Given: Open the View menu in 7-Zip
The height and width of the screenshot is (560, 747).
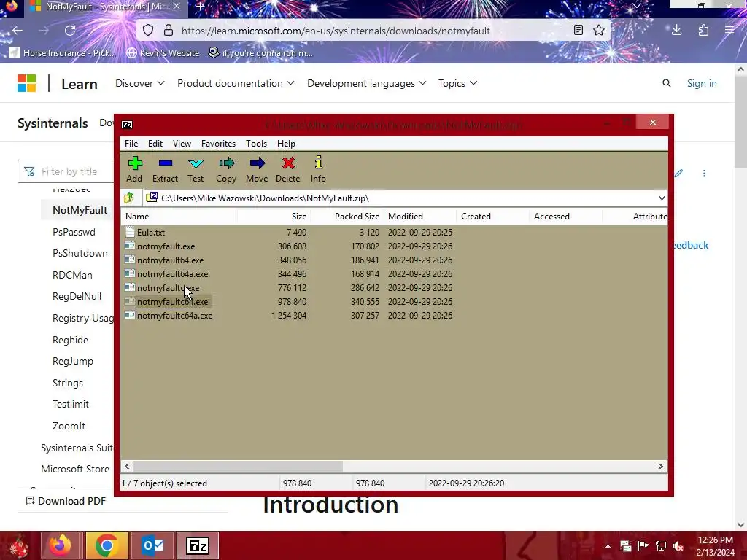Looking at the screenshot, I should [182, 144].
